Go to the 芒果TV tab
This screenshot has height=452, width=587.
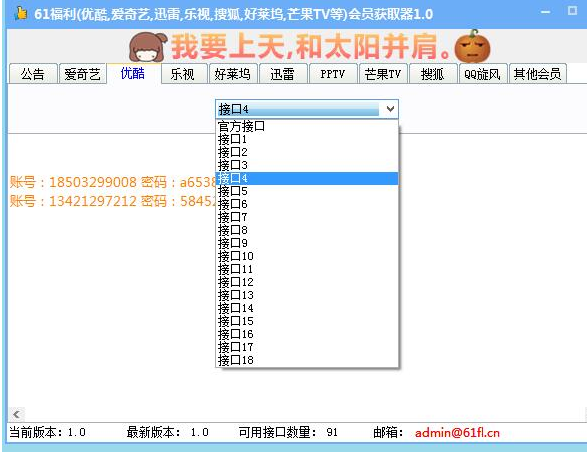[383, 74]
